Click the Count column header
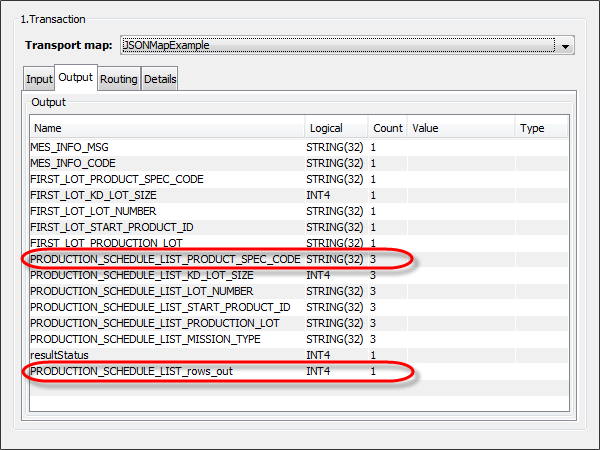Image resolution: width=600 pixels, height=450 pixels. (387, 128)
